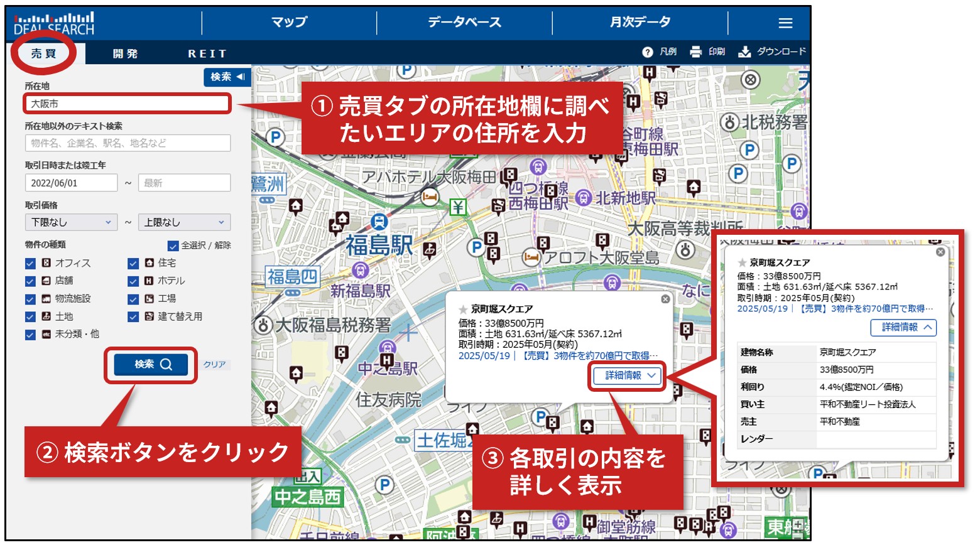Image resolution: width=980 pixels, height=550 pixels.
Task: Collapse the search panel with 検索 ◀
Action: point(227,77)
